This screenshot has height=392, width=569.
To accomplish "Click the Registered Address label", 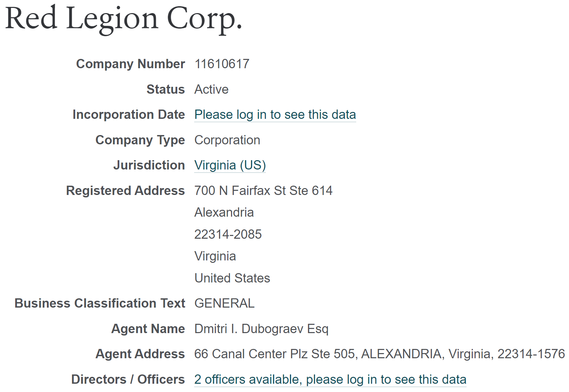I will 125,191.
